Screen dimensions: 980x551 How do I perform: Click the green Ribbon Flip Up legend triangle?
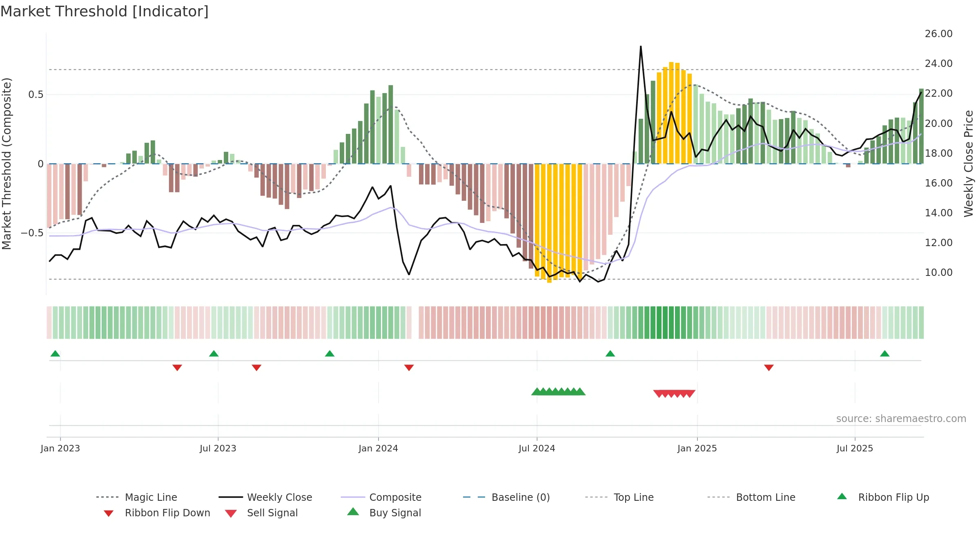coord(842,496)
